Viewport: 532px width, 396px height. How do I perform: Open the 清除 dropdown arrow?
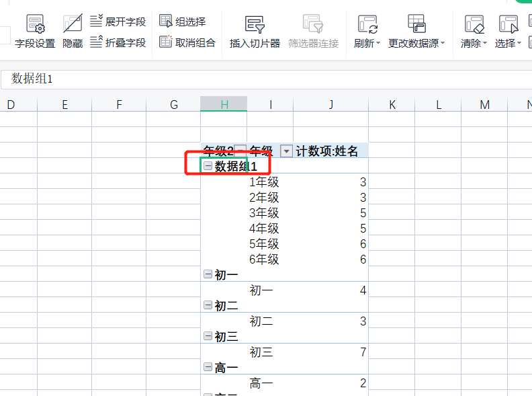tap(485, 43)
